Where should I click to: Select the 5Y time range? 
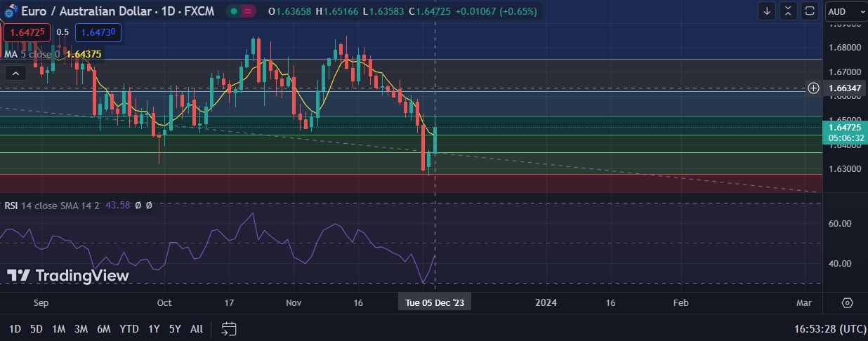coord(176,328)
